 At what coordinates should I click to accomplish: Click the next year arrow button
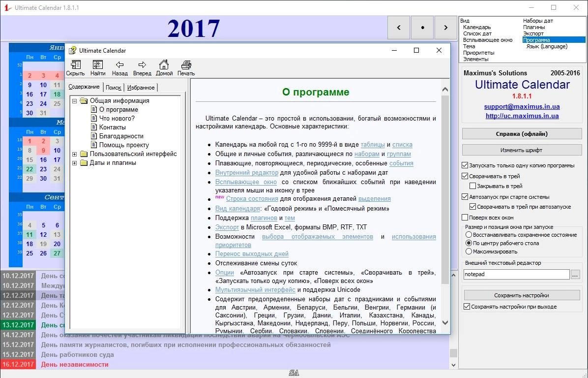point(446,28)
